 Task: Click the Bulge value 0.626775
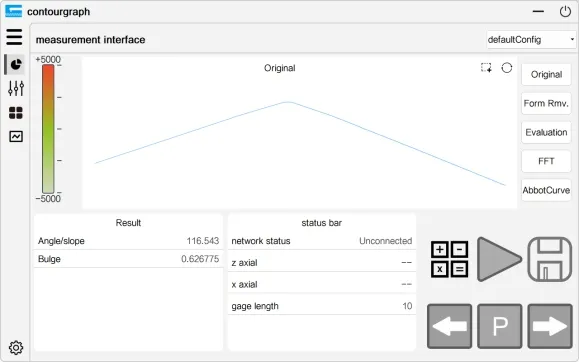click(x=200, y=259)
